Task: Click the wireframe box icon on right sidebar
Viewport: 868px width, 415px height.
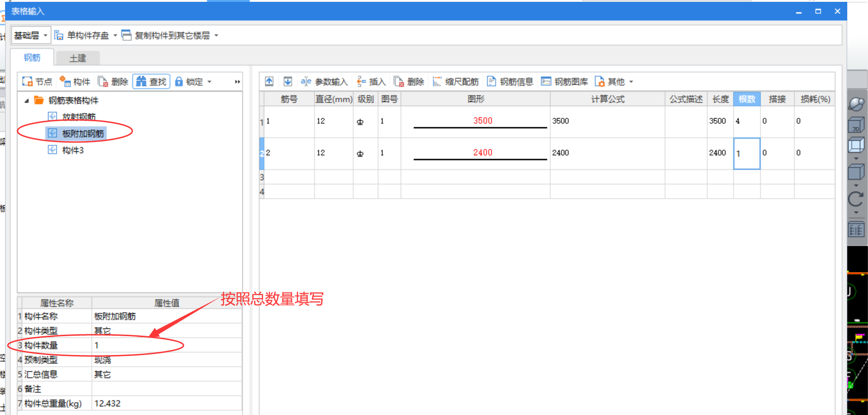Action: coord(856,145)
